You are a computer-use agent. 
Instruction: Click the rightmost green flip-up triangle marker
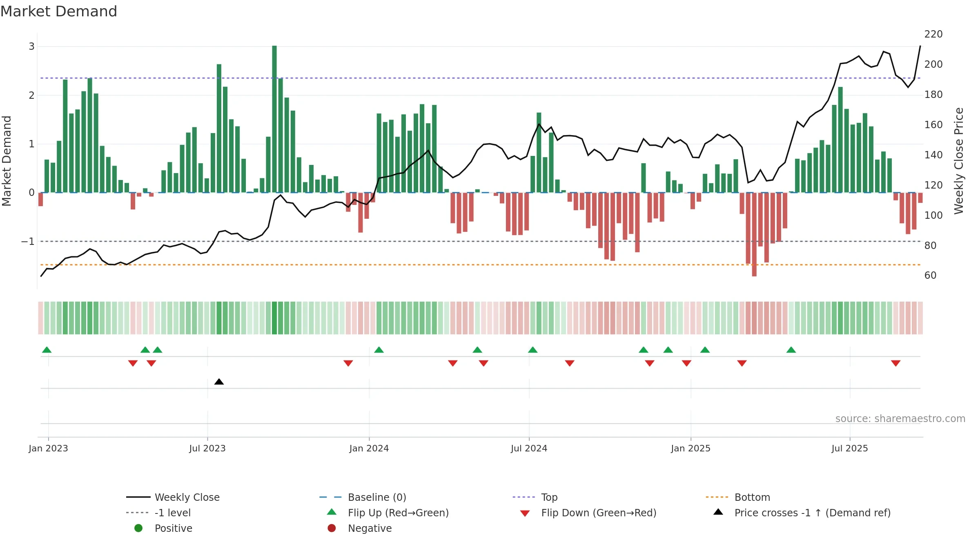791,350
